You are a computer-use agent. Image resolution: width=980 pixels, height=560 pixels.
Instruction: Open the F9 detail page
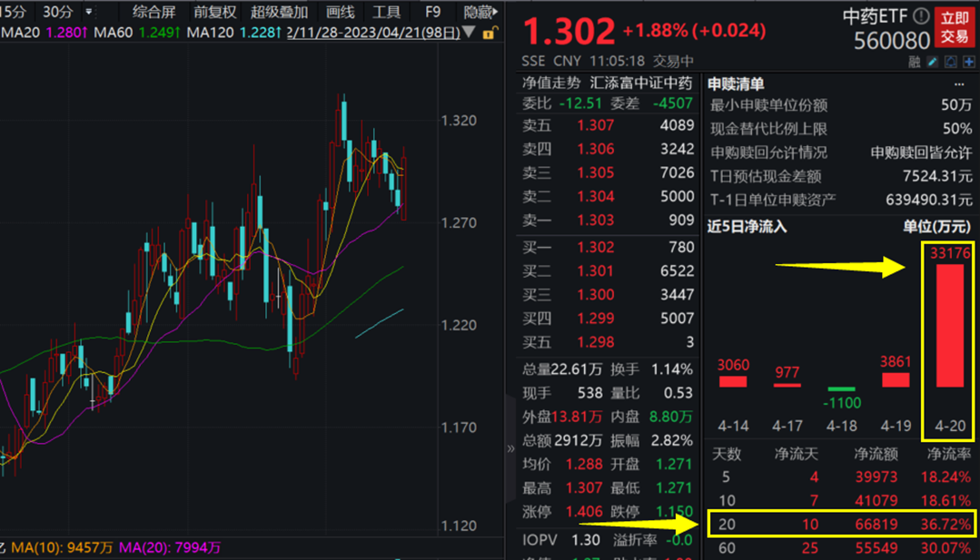point(432,12)
